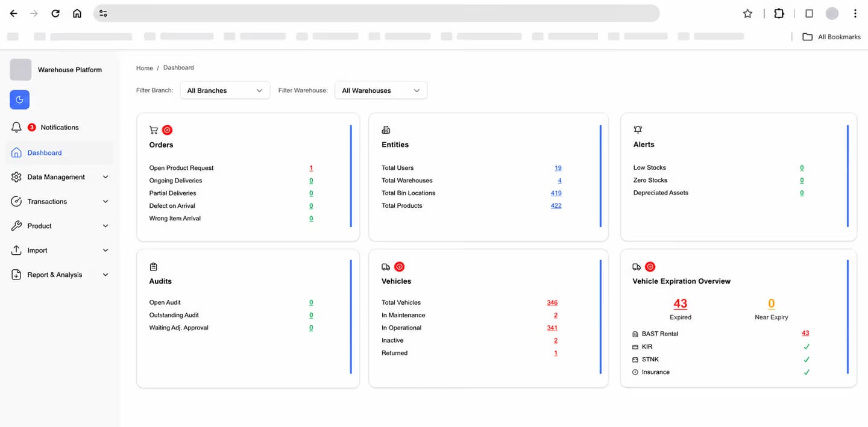Click the STNK green checkmark
868x427 pixels.
(x=807, y=359)
